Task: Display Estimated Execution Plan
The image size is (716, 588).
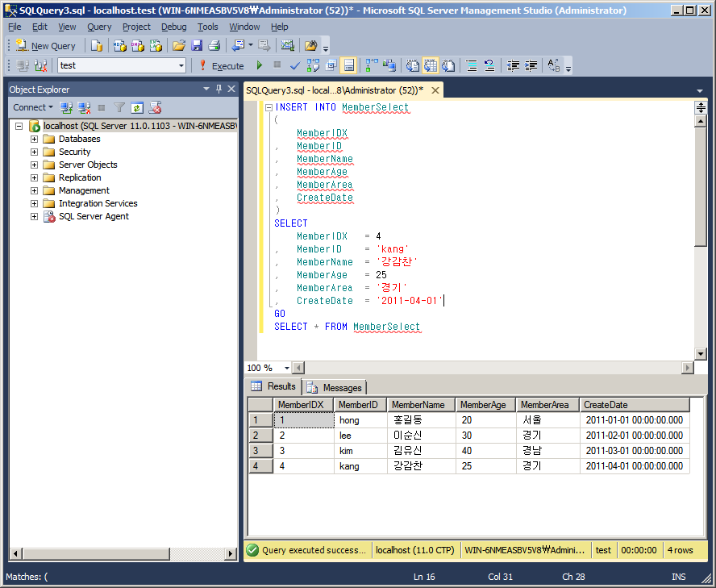Action: point(313,66)
